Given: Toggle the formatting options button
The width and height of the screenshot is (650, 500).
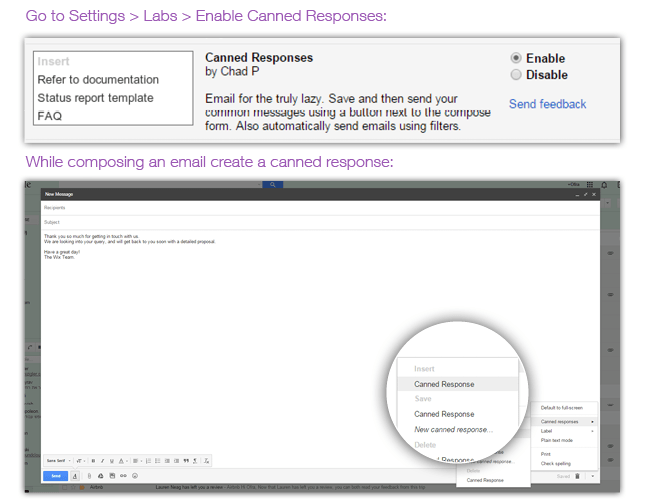Looking at the screenshot, I should 75,476.
